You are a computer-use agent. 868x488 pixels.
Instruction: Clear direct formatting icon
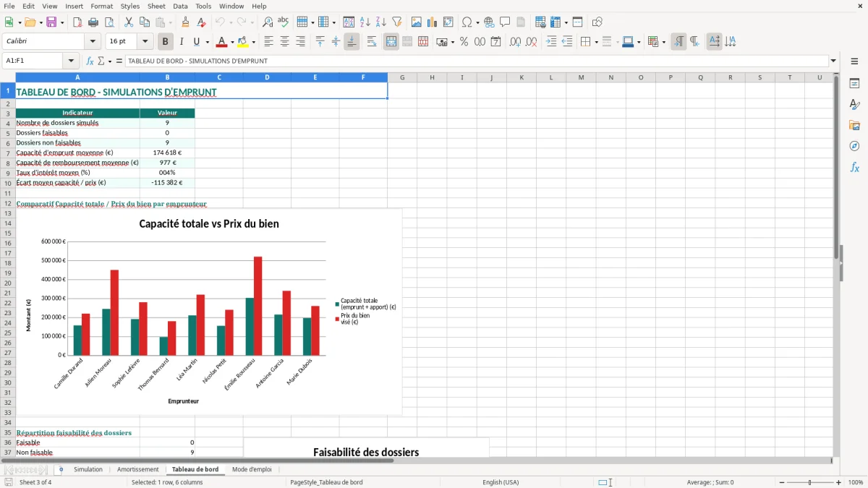coord(201,22)
